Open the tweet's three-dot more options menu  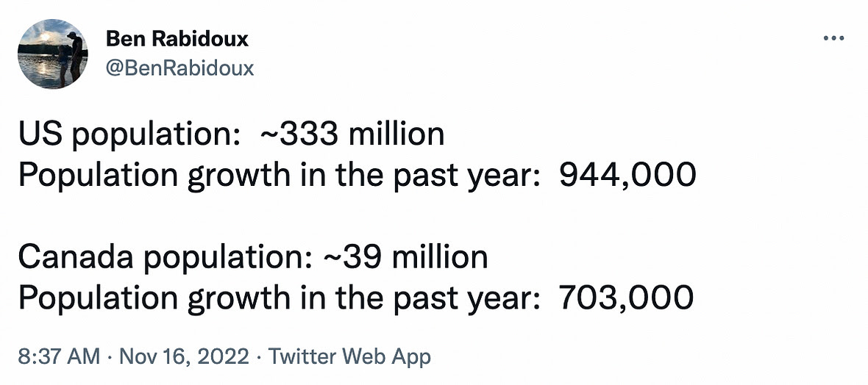pos(833,39)
